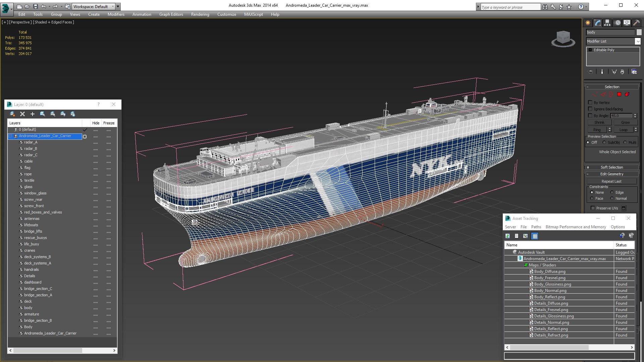Click the New Scene icon
644x362 pixels.
19,6
